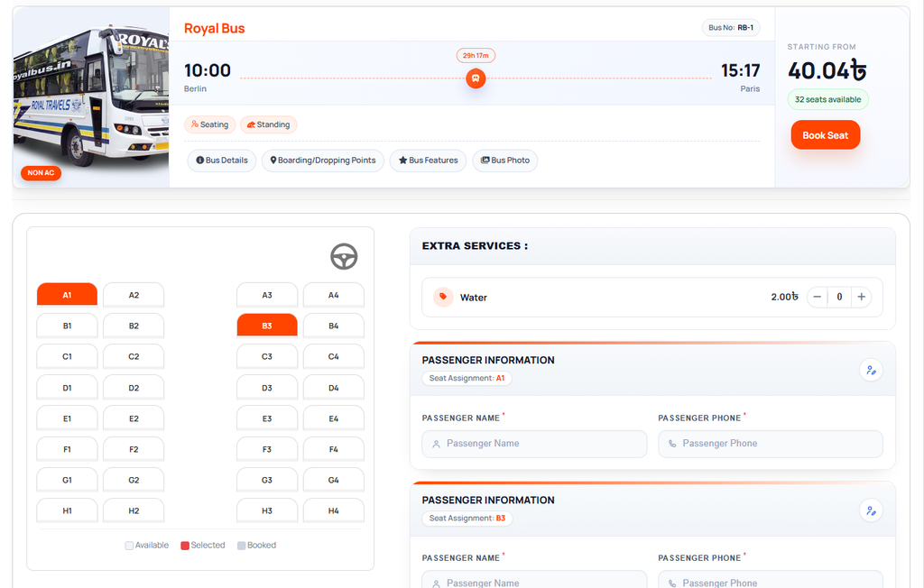Image resolution: width=924 pixels, height=588 pixels.
Task: Click the 32 seats available badge
Action: [x=828, y=99]
